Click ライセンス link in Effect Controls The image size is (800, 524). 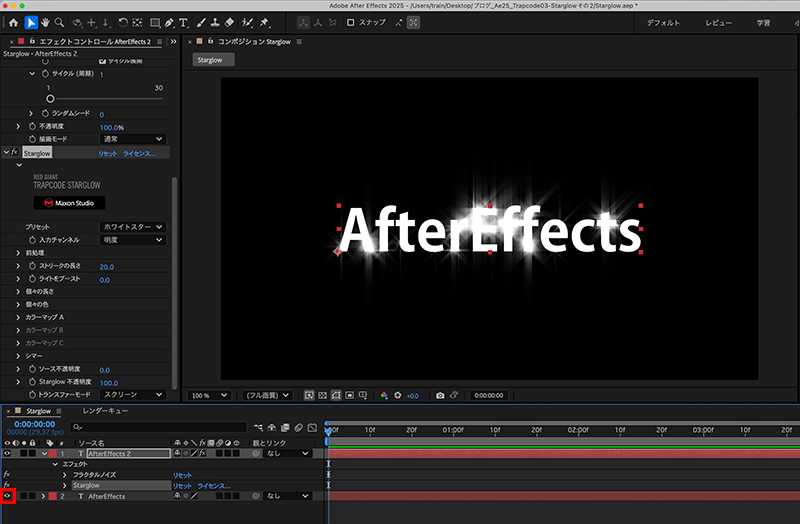pyautogui.click(x=139, y=153)
